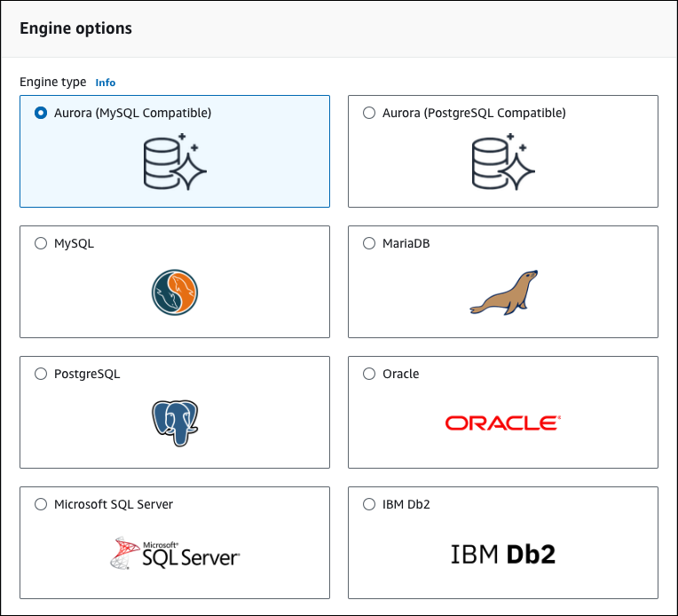This screenshot has width=678, height=616.
Task: Click the Engine type field label
Action: pyautogui.click(x=53, y=82)
